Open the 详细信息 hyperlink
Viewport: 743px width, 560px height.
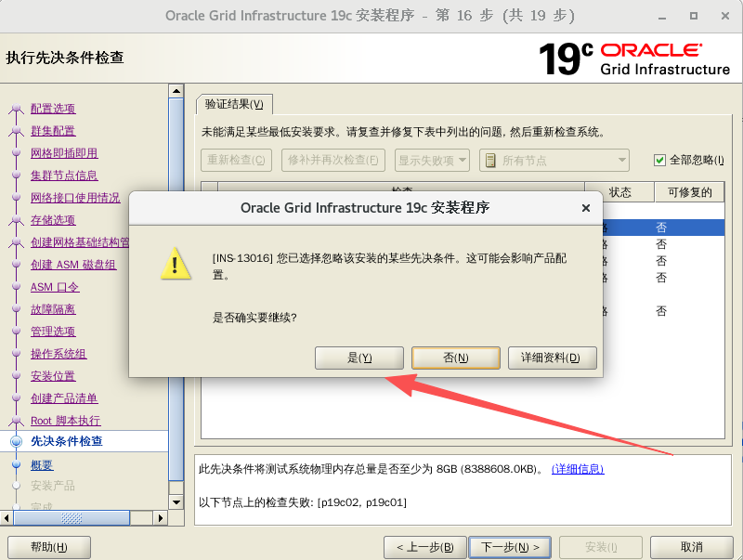578,469
